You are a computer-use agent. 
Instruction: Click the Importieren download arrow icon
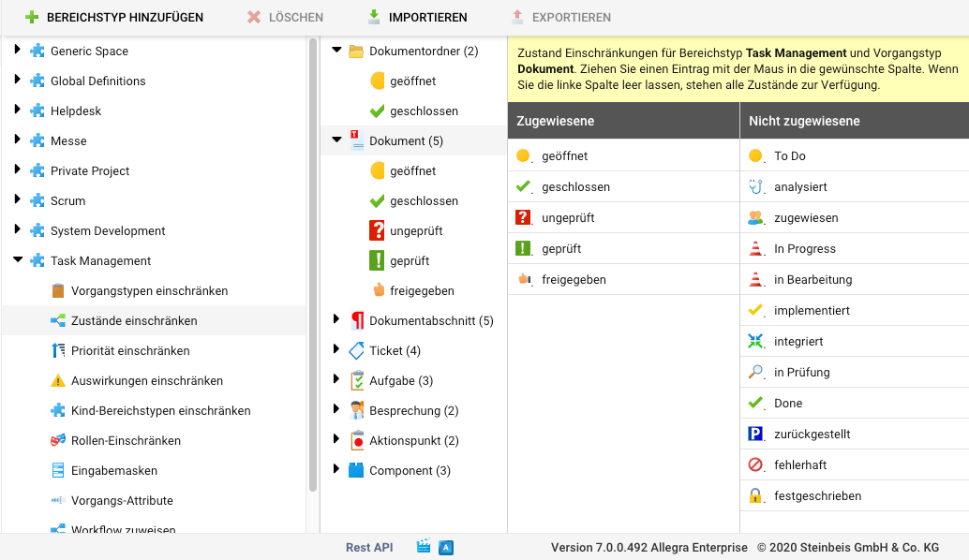(374, 17)
